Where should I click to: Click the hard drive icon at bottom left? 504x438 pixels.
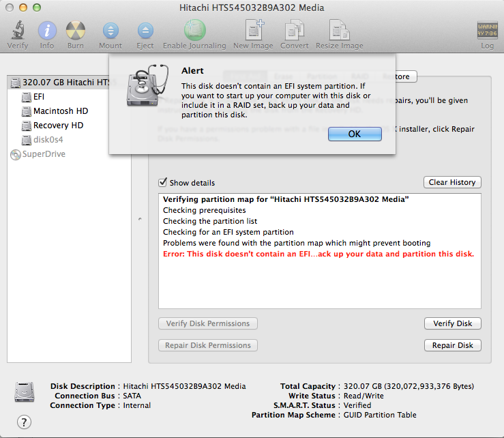point(25,392)
